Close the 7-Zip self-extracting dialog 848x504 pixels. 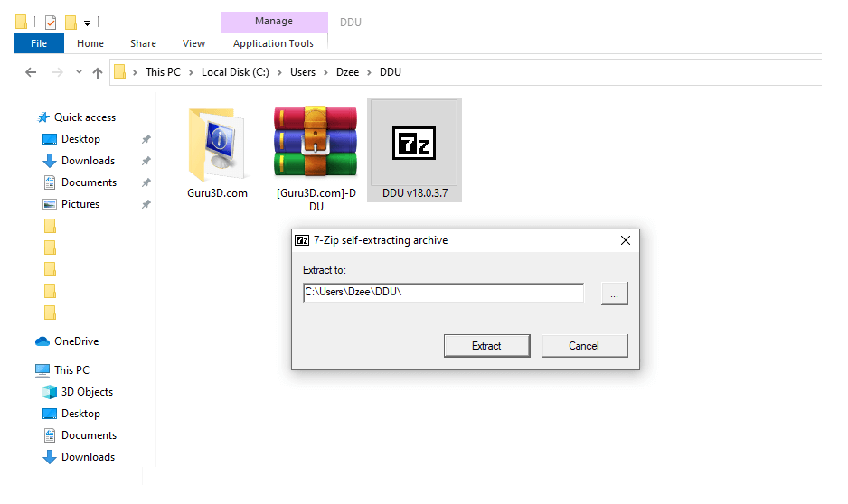[626, 240]
